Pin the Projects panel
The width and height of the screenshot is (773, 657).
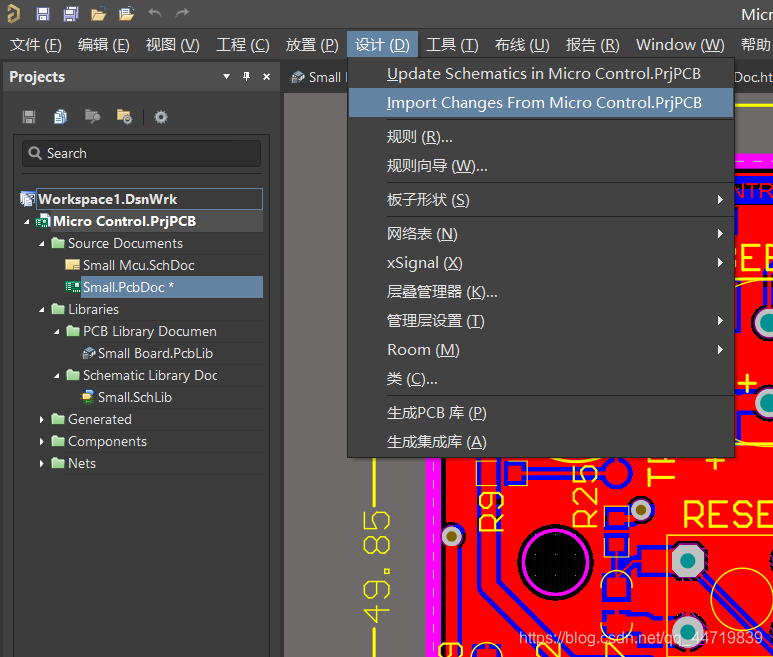click(246, 76)
